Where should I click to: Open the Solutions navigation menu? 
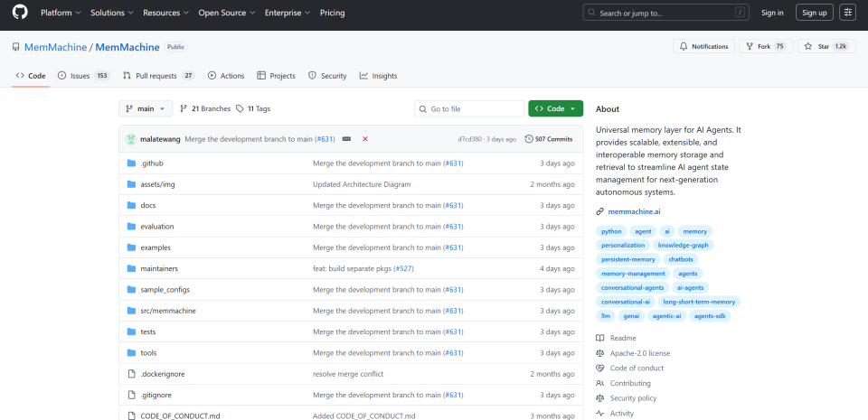[113, 13]
